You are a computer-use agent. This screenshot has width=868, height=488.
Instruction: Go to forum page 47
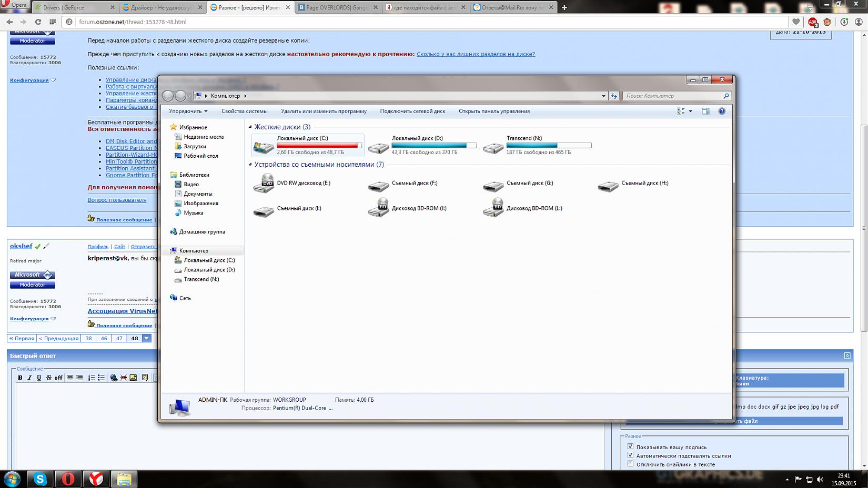(119, 338)
